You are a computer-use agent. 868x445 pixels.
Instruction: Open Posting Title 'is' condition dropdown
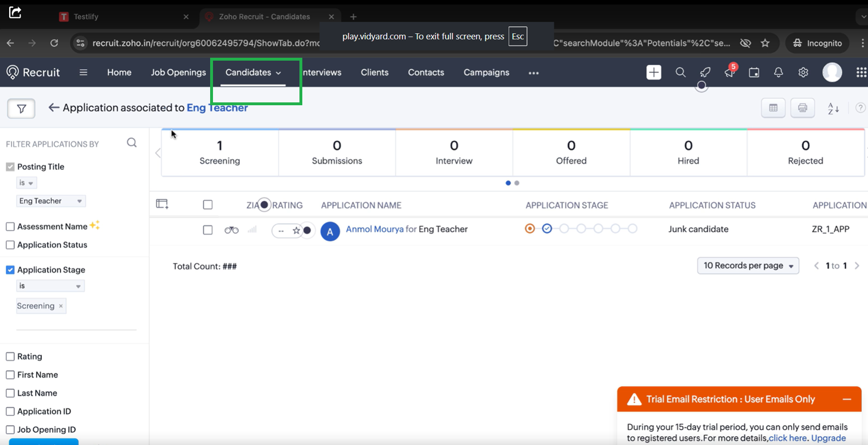pyautogui.click(x=26, y=183)
